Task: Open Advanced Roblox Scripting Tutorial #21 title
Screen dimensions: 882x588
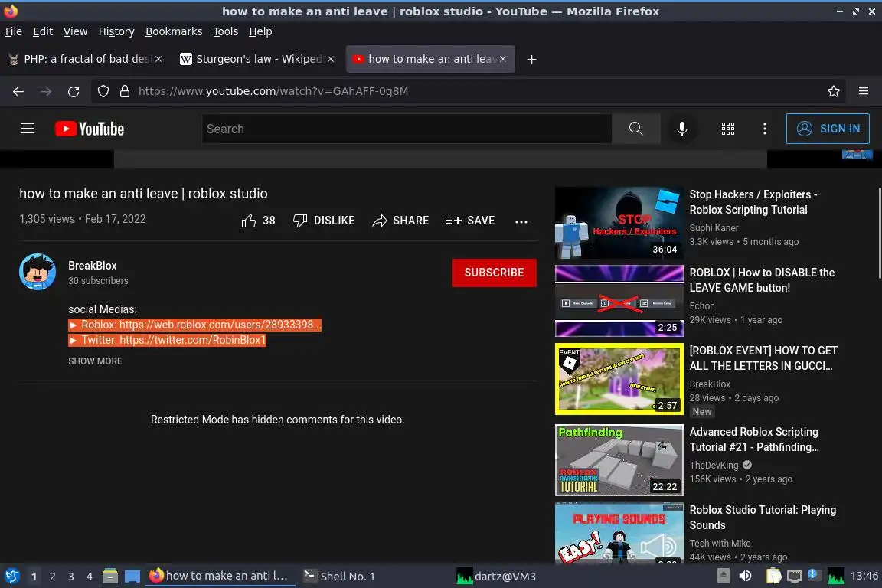Action: click(753, 439)
